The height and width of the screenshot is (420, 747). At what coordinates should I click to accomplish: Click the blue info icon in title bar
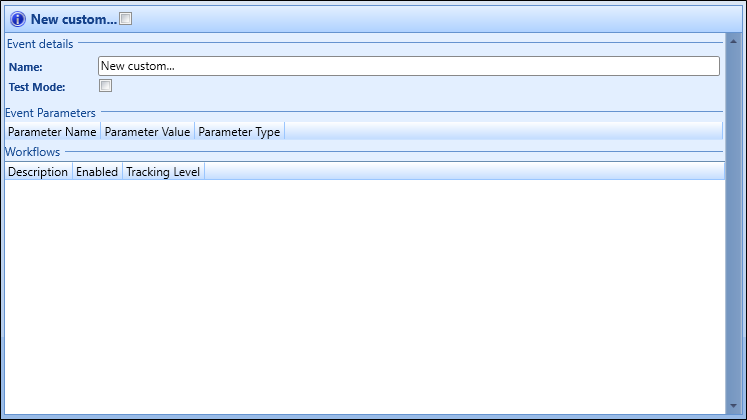(17, 19)
